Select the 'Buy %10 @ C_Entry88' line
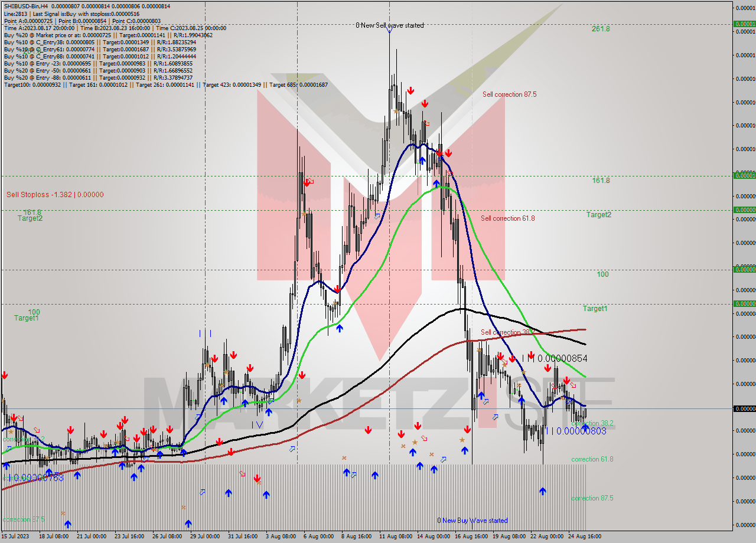 99,56
